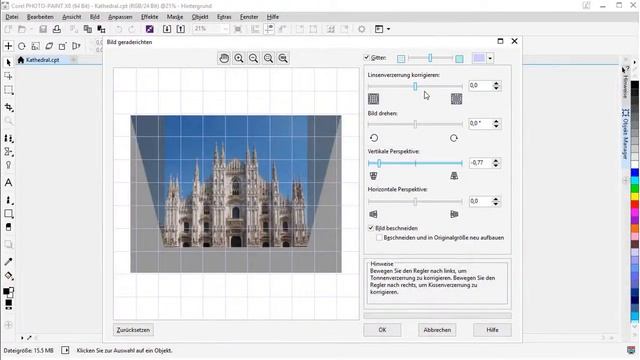Click the Open folder icon in toolbar
Screen dimensions: 640x360
pos(22,29)
